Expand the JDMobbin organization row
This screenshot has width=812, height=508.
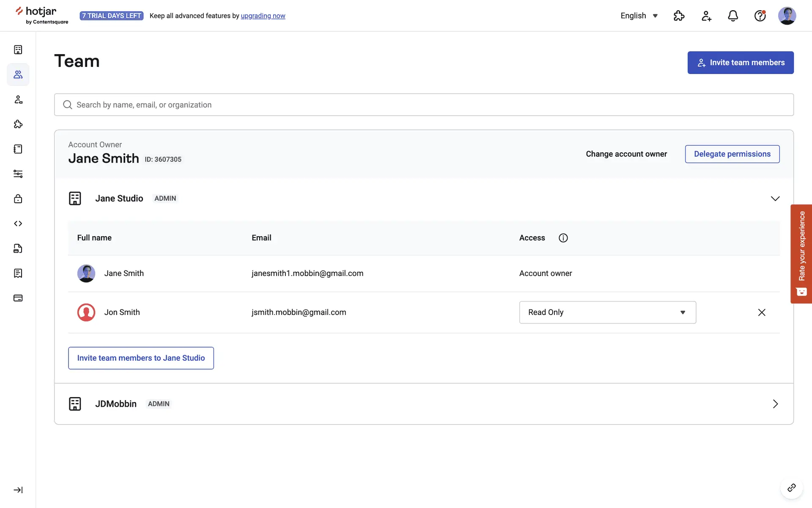(775, 404)
